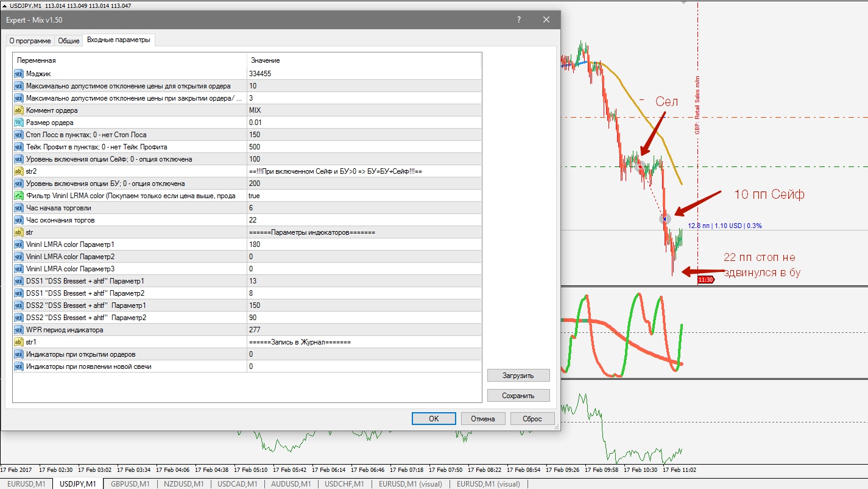Switch to GBPUSD,M1 chart tab
Viewport: 868px width, 489px height.
click(x=130, y=484)
